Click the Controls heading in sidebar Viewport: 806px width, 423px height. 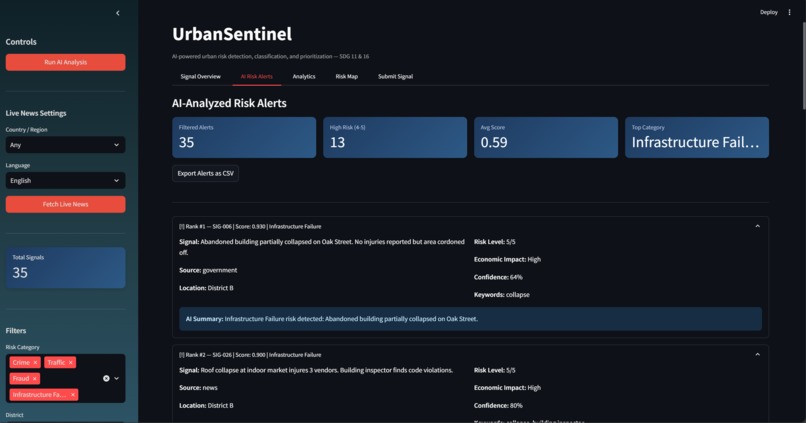(21, 42)
